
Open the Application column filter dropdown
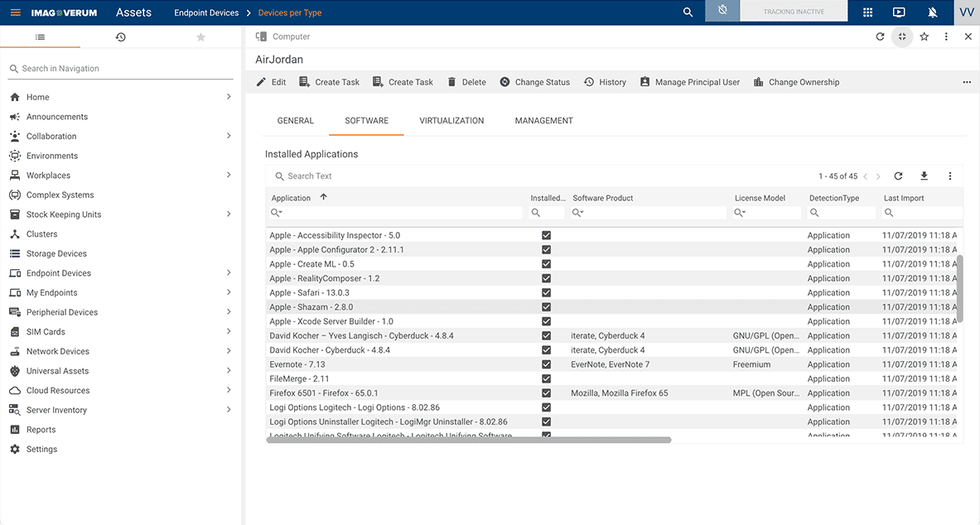274,213
